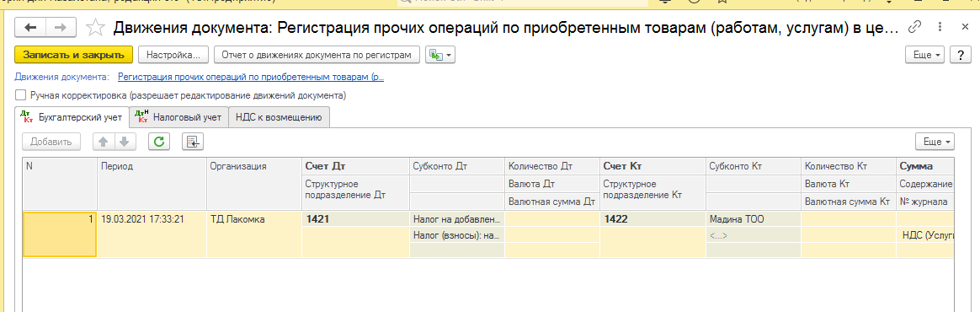Expand the green arrow create-based-on dropdown
980x312 pixels.
[440, 55]
